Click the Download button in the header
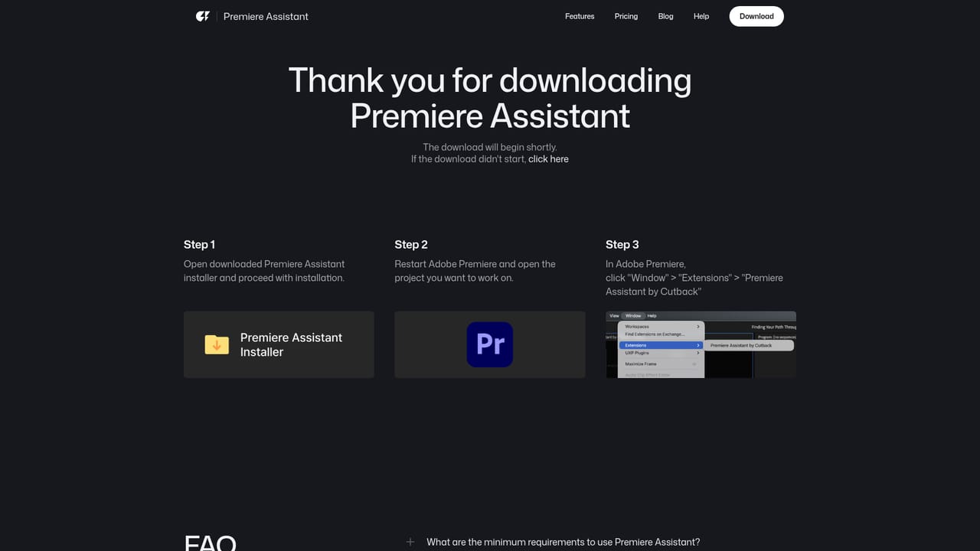The image size is (980, 551). point(756,16)
